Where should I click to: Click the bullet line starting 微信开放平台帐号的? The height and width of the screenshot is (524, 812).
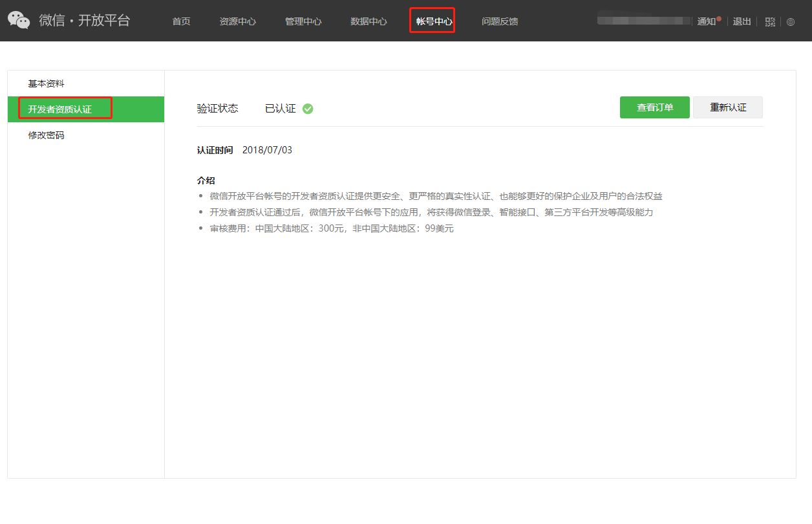pos(436,196)
